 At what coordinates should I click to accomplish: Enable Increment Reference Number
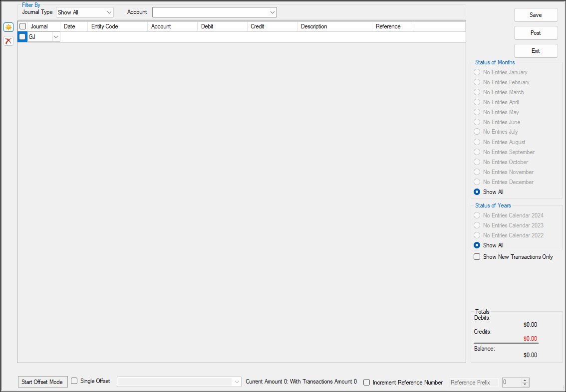pos(366,383)
